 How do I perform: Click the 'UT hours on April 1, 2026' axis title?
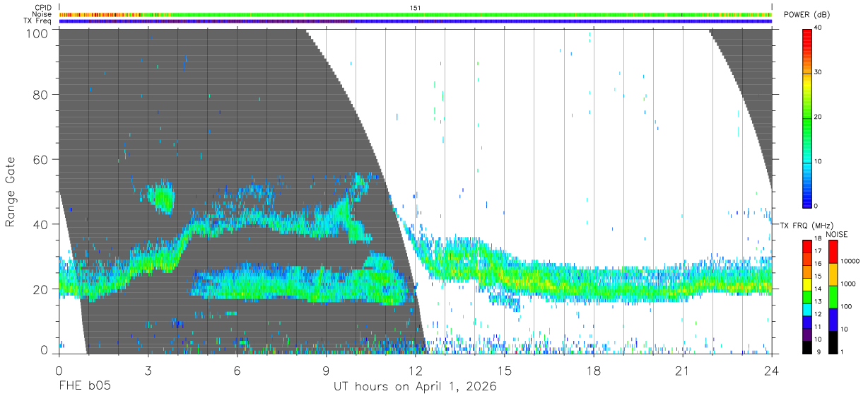pos(415,388)
